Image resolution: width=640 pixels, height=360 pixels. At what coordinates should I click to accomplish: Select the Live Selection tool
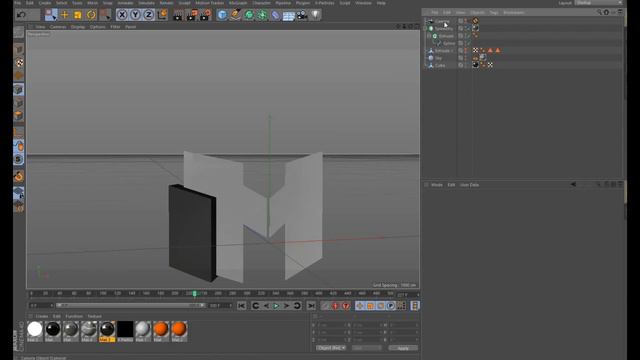51,15
